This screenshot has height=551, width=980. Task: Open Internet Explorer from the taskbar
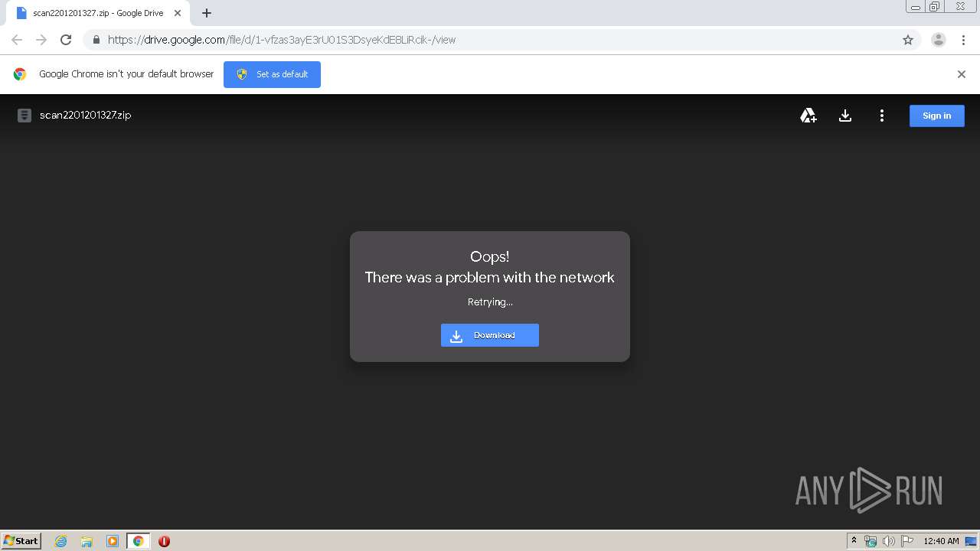tap(60, 541)
